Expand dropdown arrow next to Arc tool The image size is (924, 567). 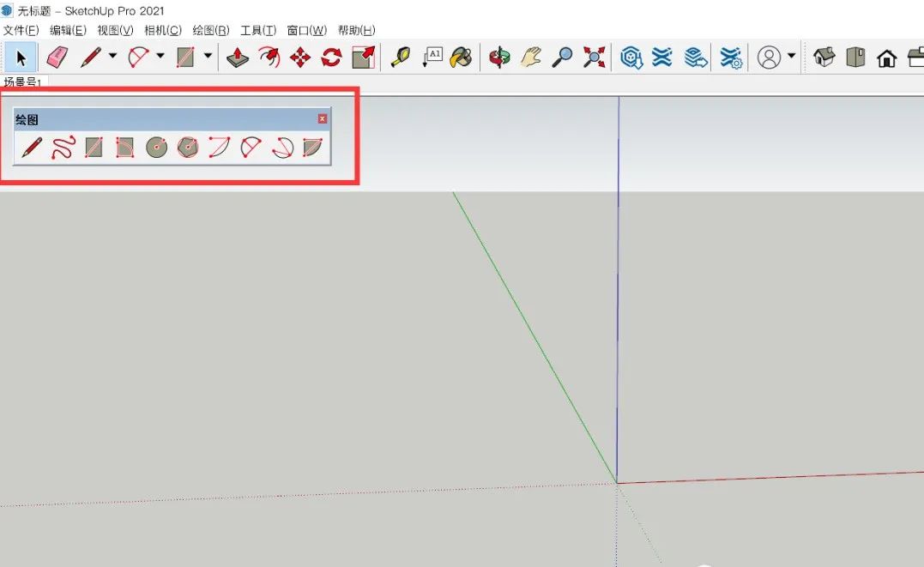point(160,56)
